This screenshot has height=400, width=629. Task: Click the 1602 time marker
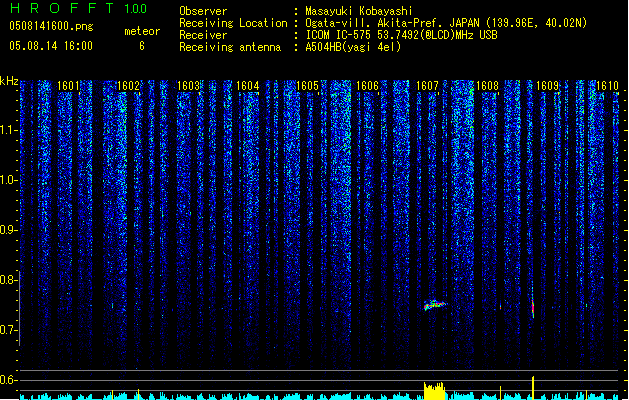128,86
